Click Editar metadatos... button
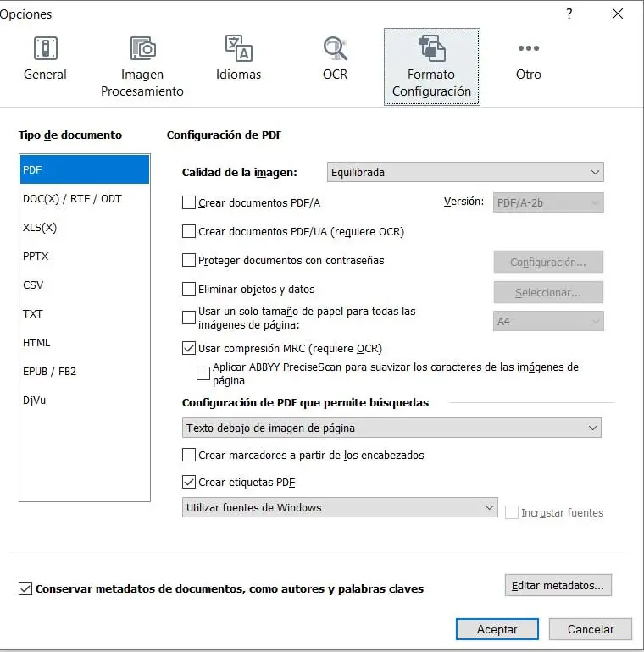 [x=558, y=585]
